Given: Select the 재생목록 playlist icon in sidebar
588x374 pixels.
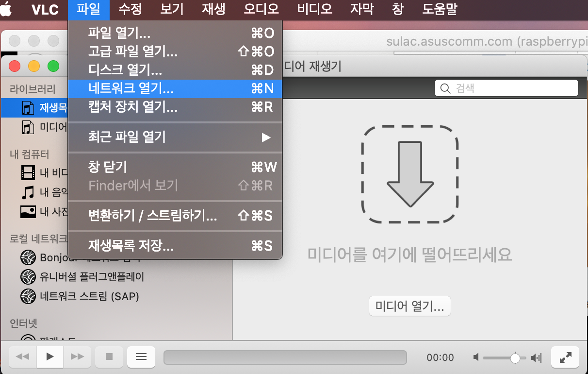Looking at the screenshot, I should pos(28,107).
